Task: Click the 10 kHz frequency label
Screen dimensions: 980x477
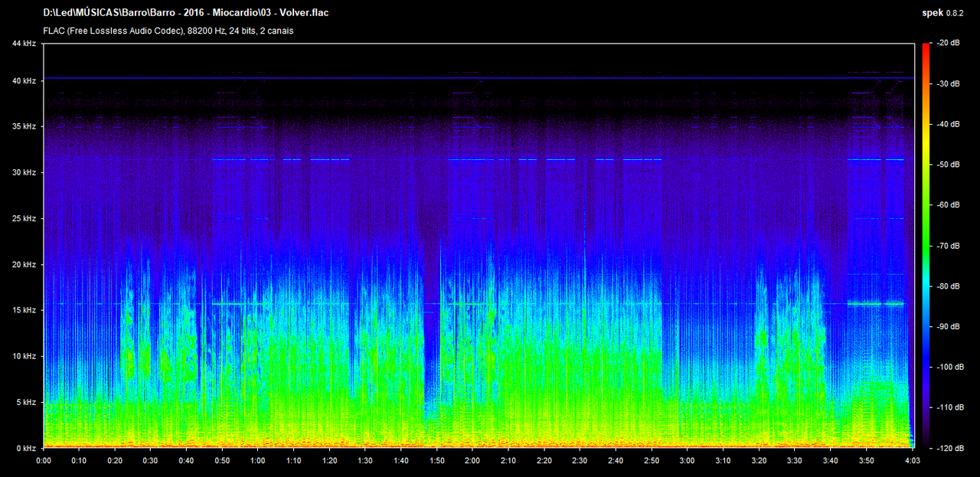Action: [x=23, y=356]
